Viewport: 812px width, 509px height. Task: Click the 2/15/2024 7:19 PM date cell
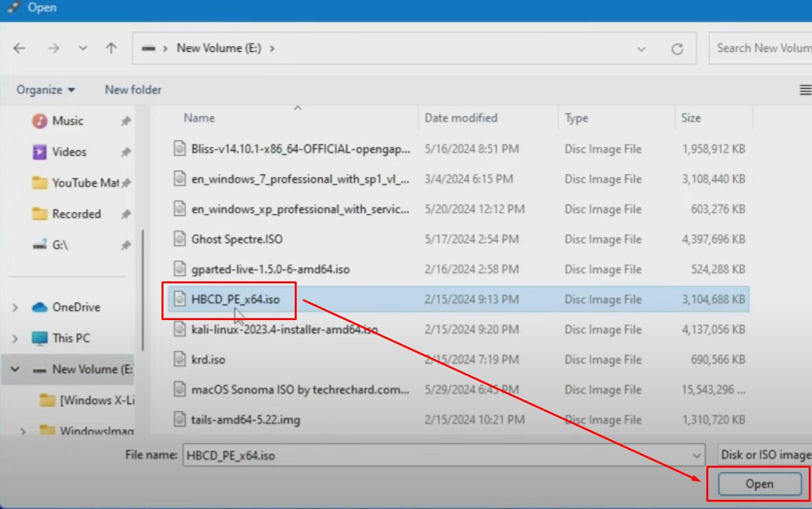click(471, 359)
